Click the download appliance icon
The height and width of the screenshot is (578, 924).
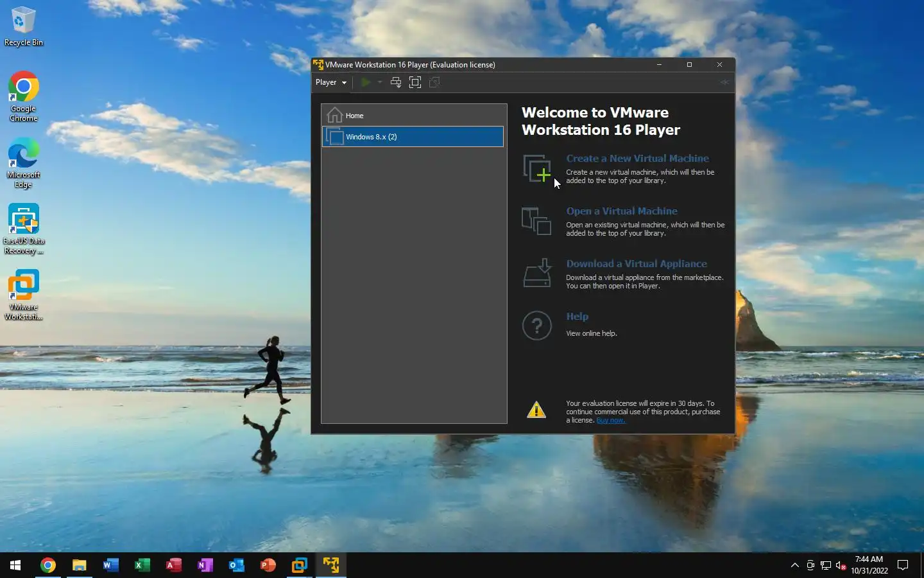537,273
